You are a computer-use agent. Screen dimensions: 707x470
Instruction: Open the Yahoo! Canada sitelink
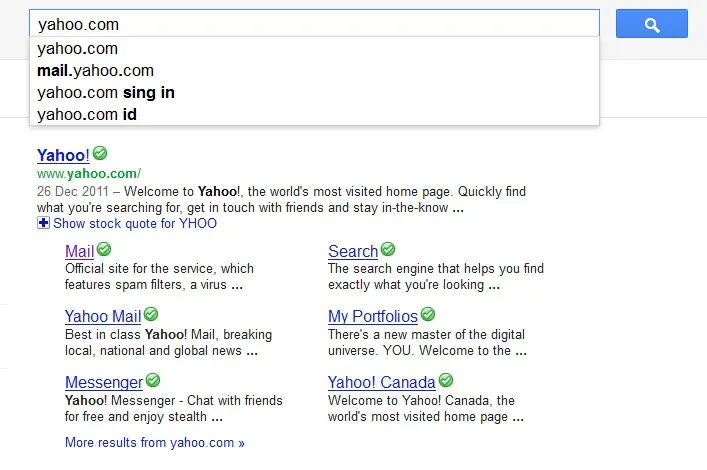click(381, 382)
